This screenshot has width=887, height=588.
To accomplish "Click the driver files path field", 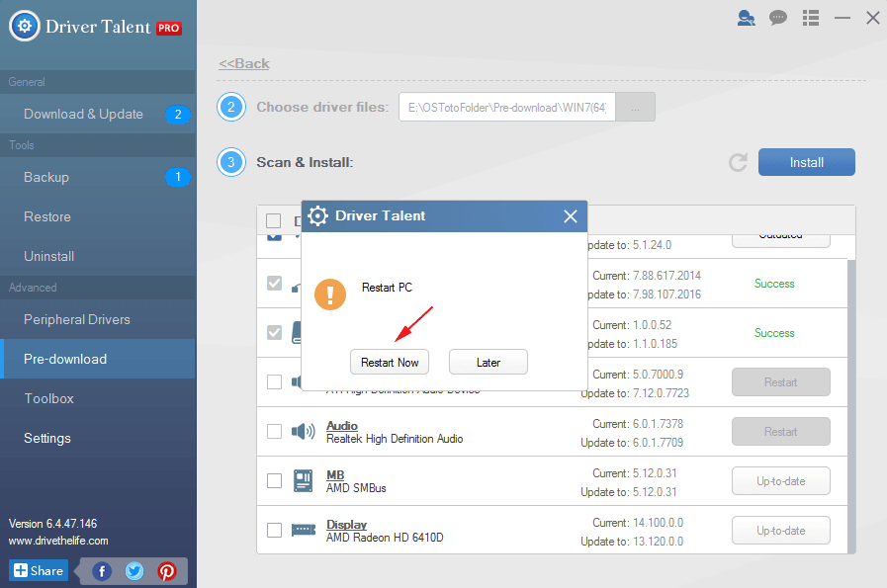I will [507, 107].
